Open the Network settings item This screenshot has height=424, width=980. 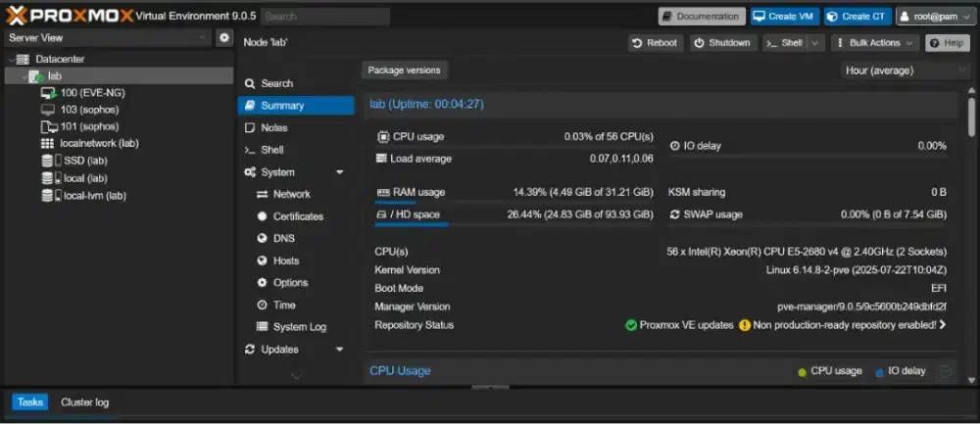click(x=296, y=195)
